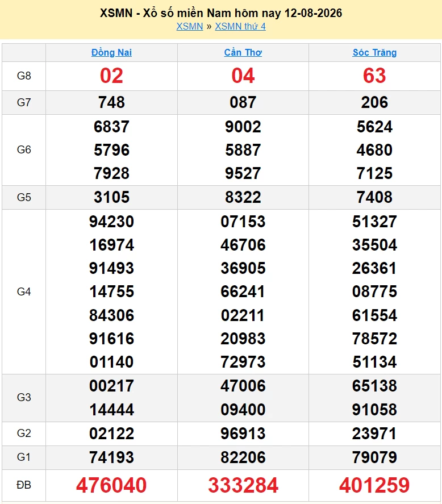Select the G3 row label

[x=24, y=398]
